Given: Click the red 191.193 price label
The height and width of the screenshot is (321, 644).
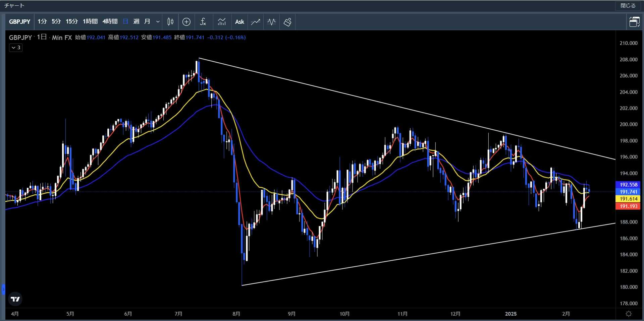Looking at the screenshot, I should click(628, 206).
